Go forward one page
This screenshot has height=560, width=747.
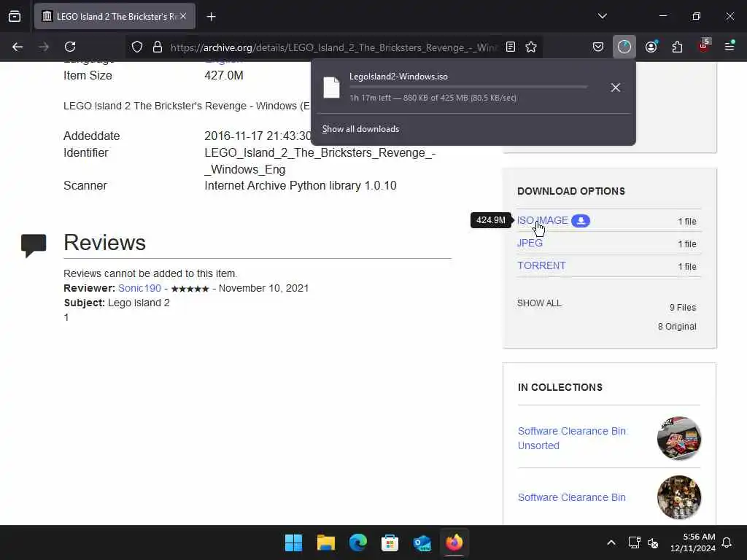44,47
